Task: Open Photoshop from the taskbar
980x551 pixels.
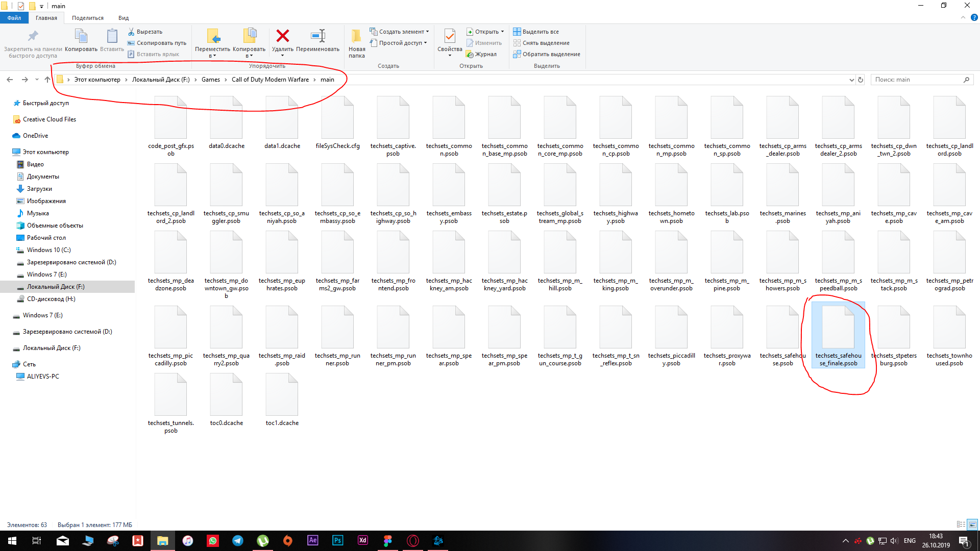Action: coord(337,540)
